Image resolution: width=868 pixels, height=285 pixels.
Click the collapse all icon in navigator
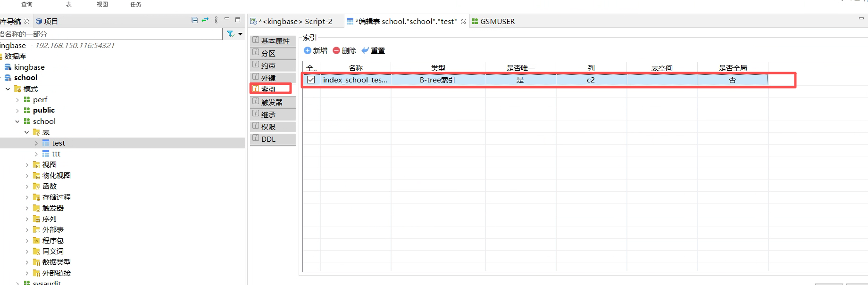pyautogui.click(x=194, y=20)
